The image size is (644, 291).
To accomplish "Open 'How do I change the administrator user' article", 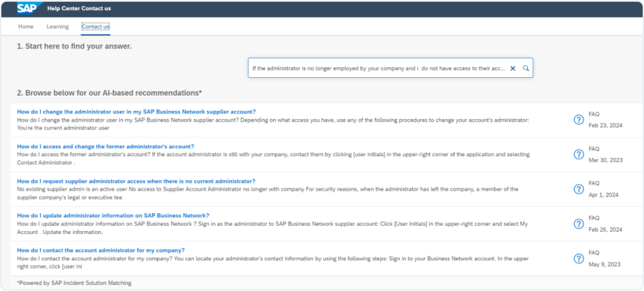I will tap(136, 112).
